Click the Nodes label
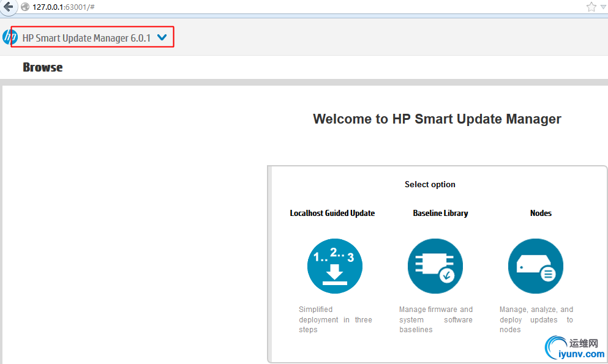This screenshot has width=608, height=364. pyautogui.click(x=541, y=214)
